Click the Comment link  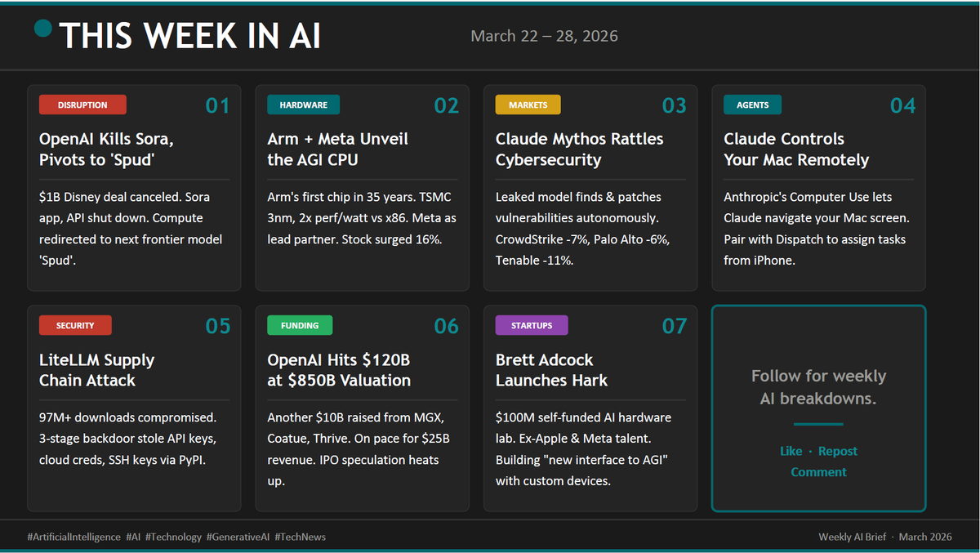[x=818, y=472]
